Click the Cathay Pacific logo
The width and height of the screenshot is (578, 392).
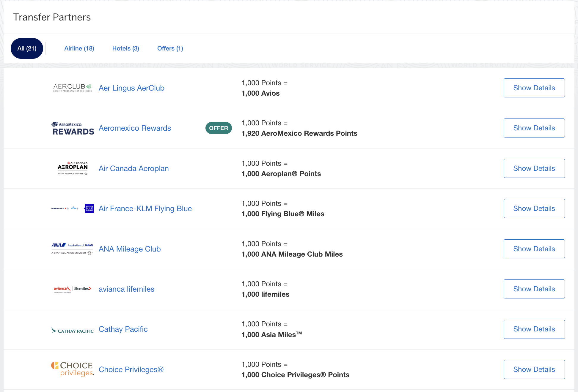pos(72,329)
